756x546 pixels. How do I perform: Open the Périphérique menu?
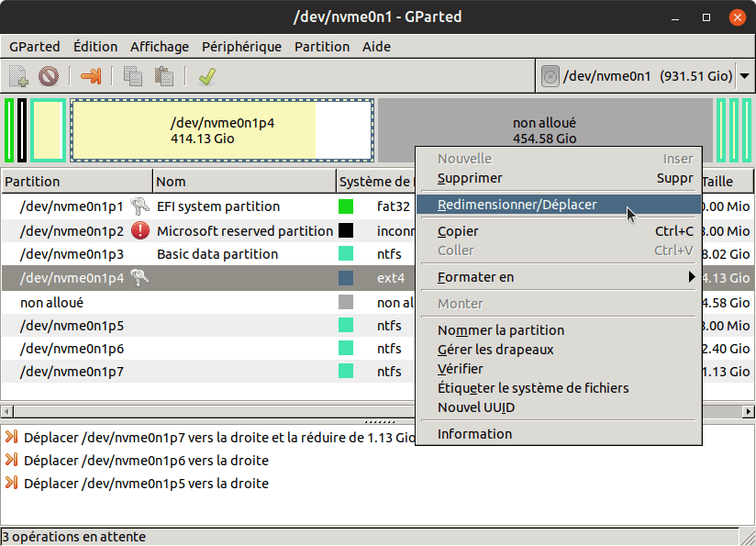coord(241,47)
